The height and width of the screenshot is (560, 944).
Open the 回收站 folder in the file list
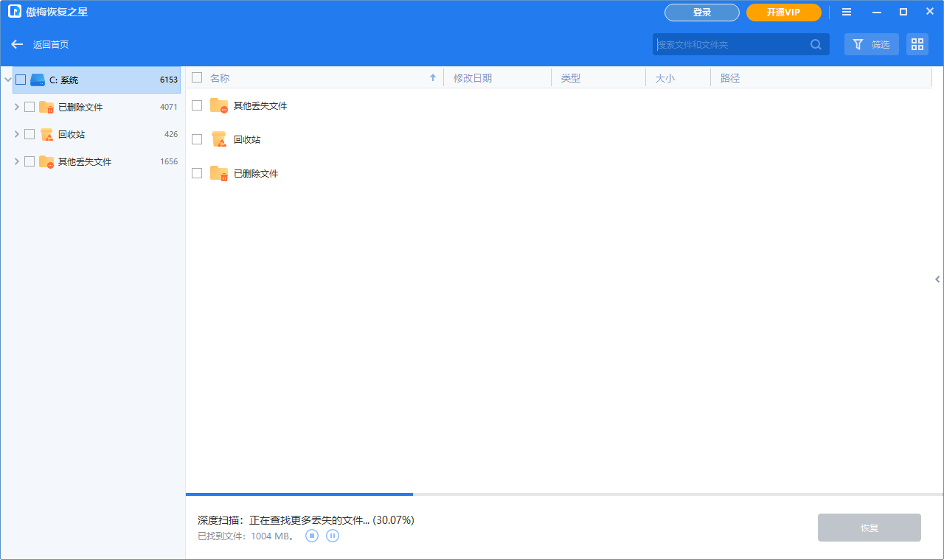pos(246,139)
